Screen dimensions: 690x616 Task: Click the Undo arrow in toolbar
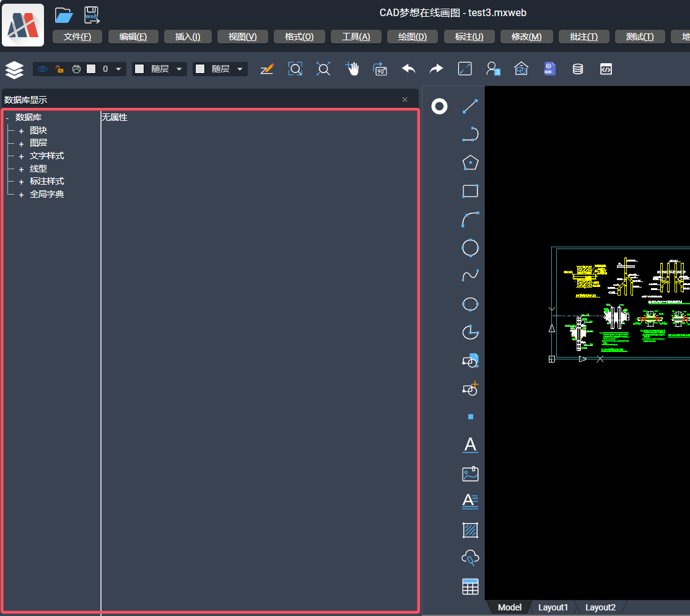pos(409,69)
